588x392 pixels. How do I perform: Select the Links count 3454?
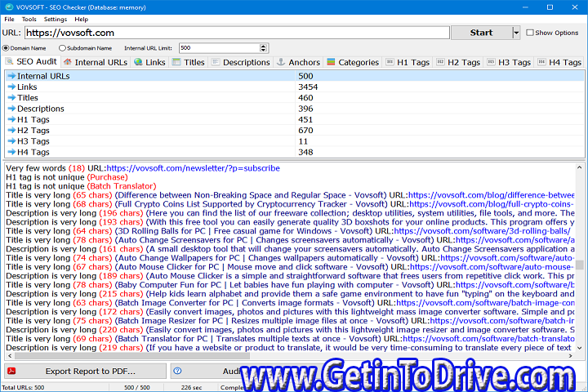pos(308,87)
